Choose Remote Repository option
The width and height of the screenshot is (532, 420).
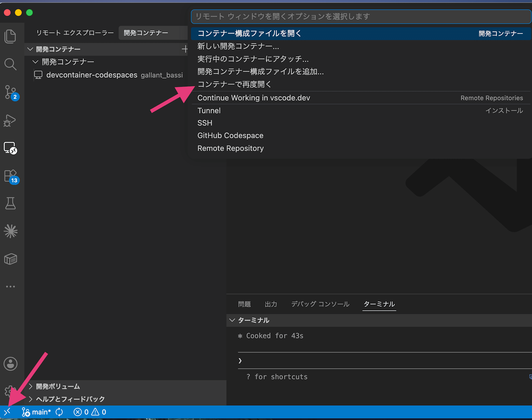tap(361, 148)
